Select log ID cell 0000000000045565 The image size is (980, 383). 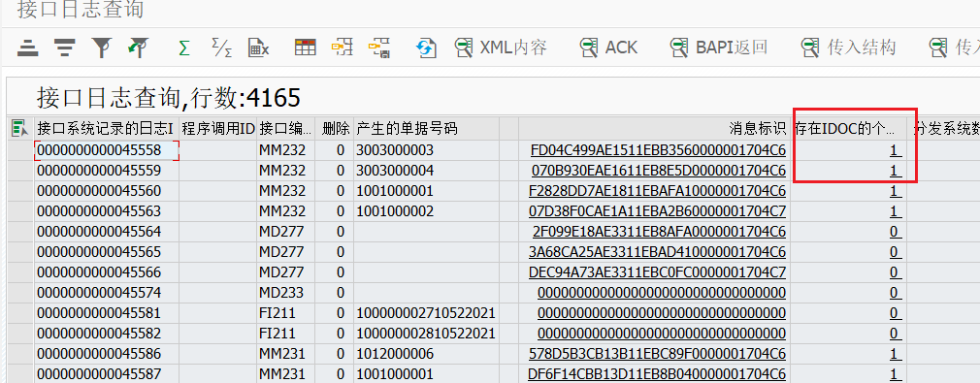[107, 252]
